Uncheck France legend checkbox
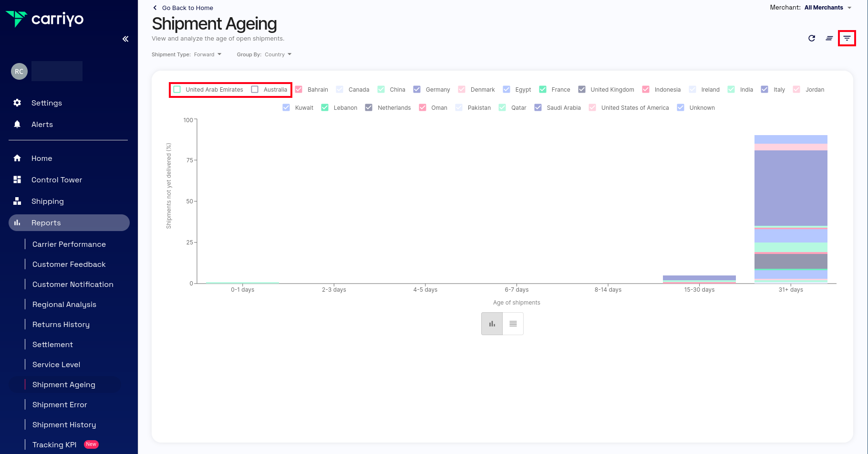 pos(543,89)
